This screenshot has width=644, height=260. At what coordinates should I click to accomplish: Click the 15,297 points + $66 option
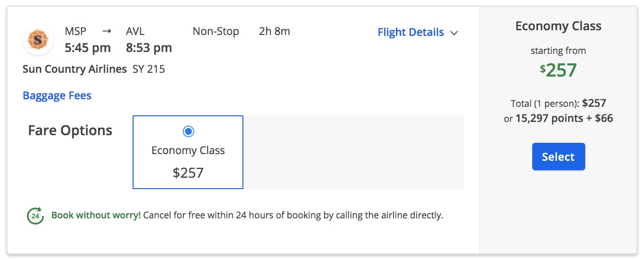(564, 118)
